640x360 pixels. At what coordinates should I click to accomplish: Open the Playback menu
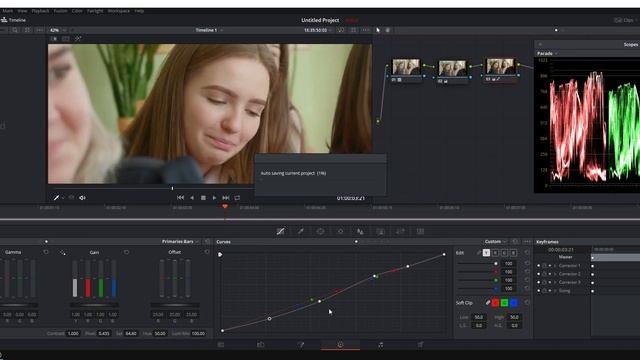pyautogui.click(x=40, y=11)
